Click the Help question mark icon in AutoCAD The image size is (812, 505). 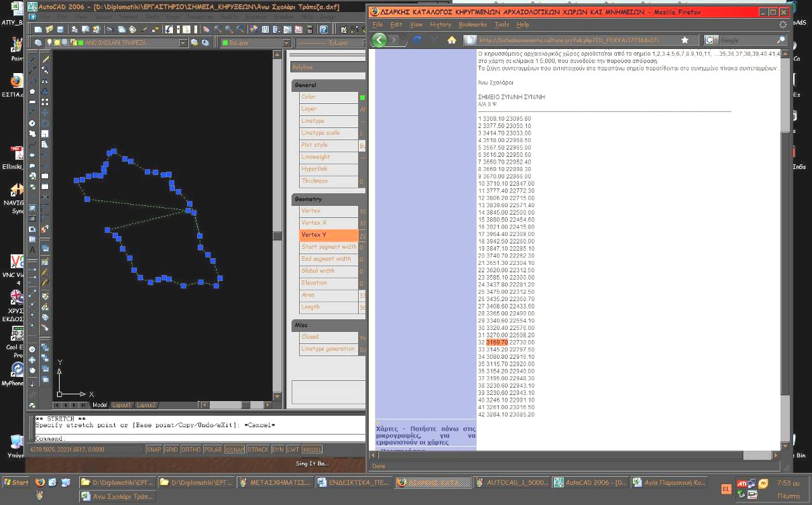tap(323, 30)
